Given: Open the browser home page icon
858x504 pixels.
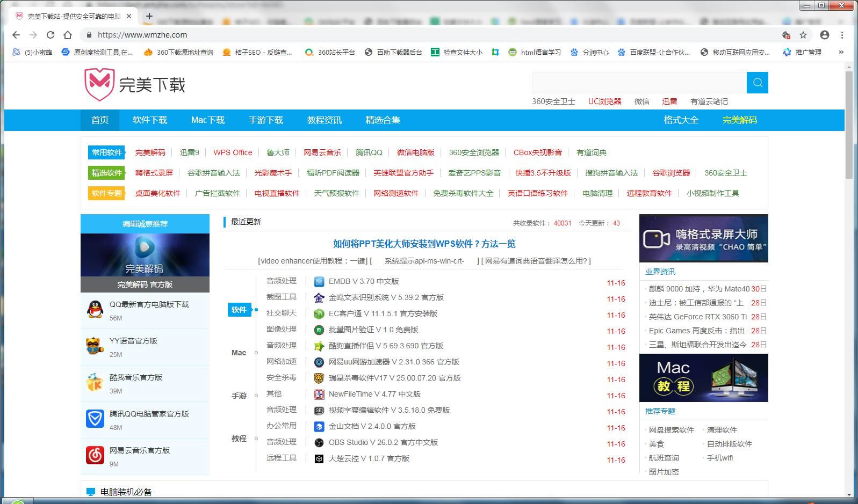Looking at the screenshot, I should pos(68,35).
